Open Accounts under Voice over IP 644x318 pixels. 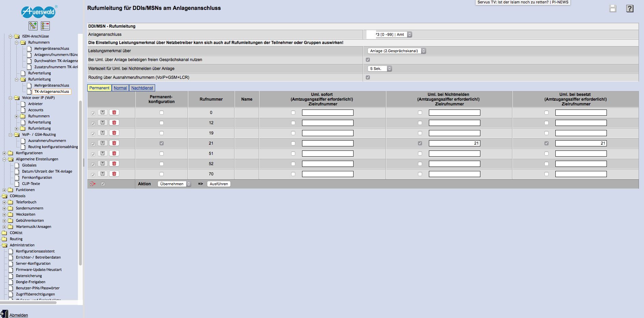(x=36, y=110)
